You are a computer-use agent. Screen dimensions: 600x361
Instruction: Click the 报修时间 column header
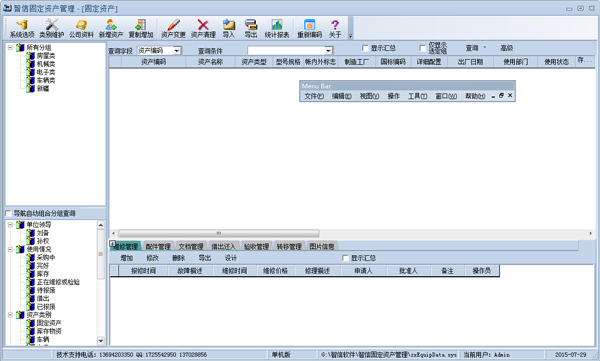pos(143,271)
